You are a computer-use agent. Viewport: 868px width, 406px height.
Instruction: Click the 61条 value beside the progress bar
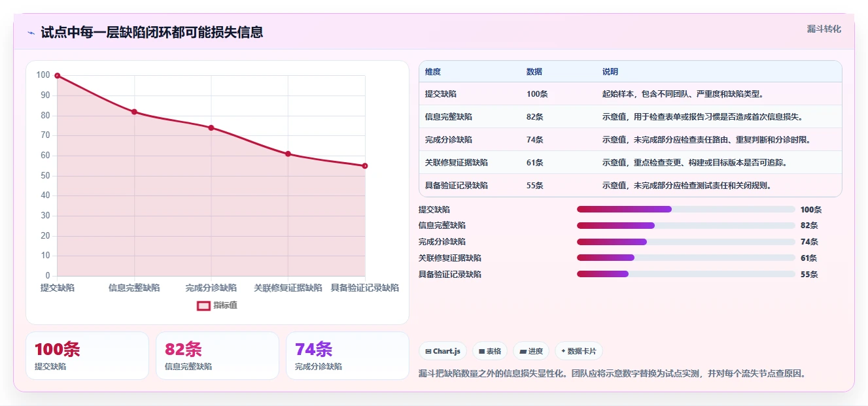tap(809, 258)
